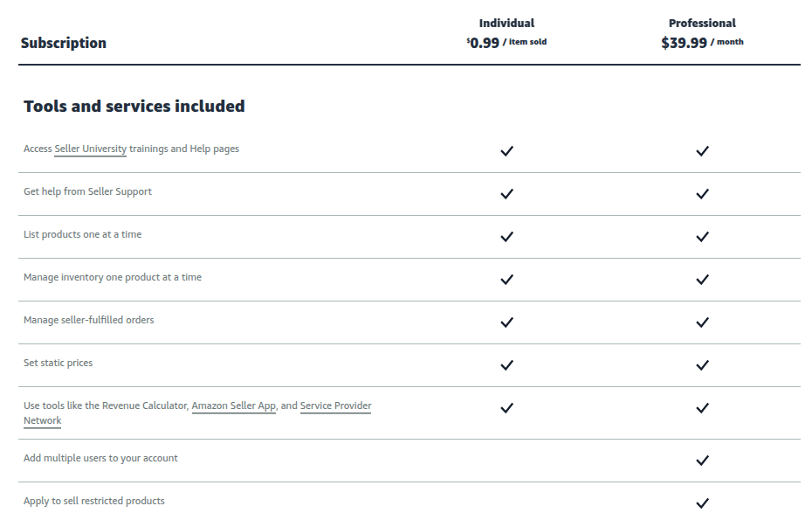Click Individual checkmark for seller-fulfilled orders row

507,322
